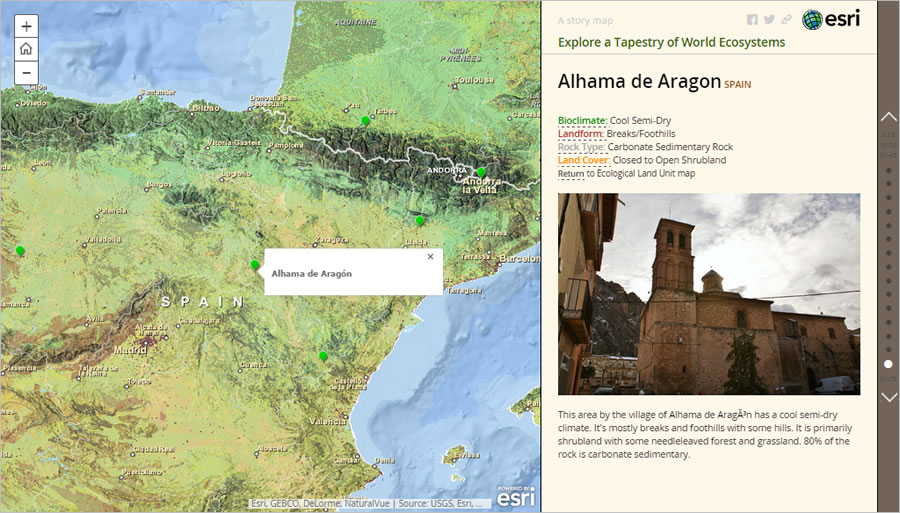Show the Rock Type layer
The height and width of the screenshot is (513, 900).
coord(581,147)
